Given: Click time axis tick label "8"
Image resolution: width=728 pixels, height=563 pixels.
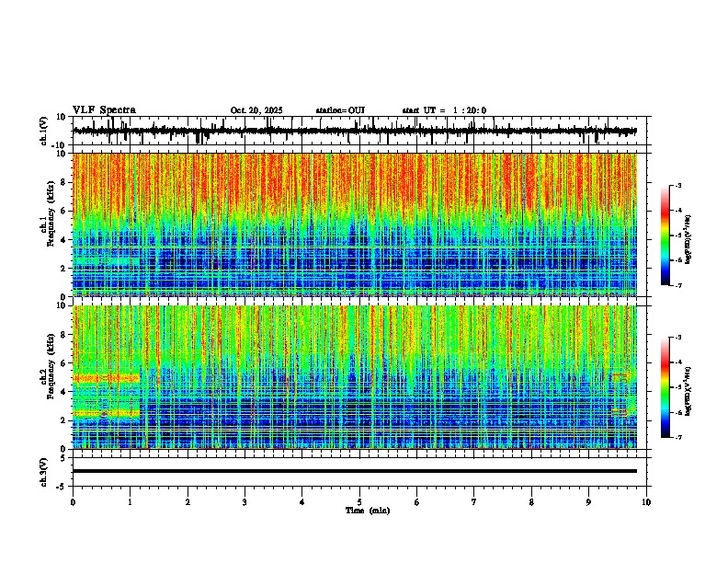Looking at the screenshot, I should 531,502.
